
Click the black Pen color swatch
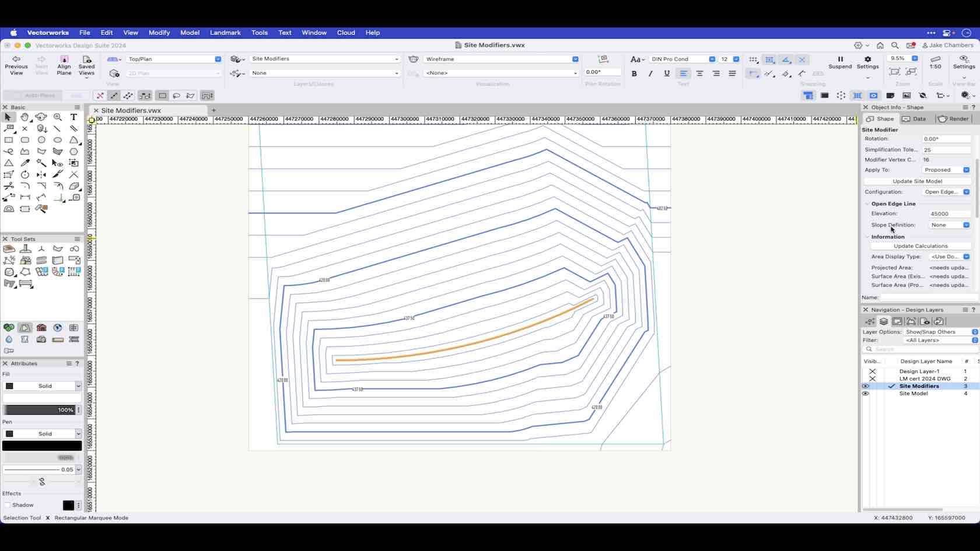coord(41,445)
